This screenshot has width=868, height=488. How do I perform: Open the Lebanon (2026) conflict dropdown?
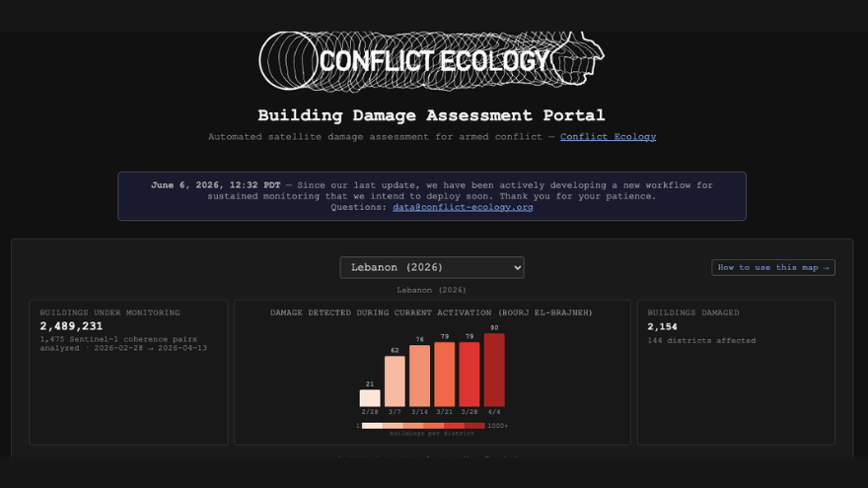click(x=432, y=267)
